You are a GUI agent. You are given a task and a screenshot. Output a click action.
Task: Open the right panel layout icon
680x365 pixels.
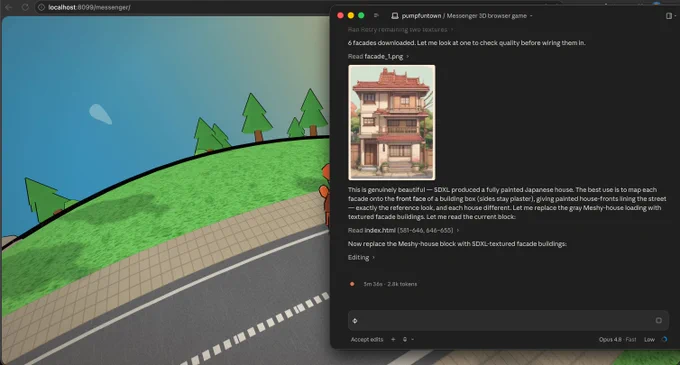(x=669, y=16)
